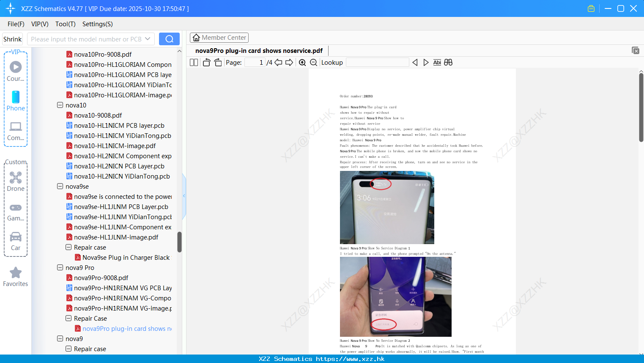Image resolution: width=644 pixels, height=363 pixels.
Task: Click first No Service phone photo
Action: click(x=387, y=207)
